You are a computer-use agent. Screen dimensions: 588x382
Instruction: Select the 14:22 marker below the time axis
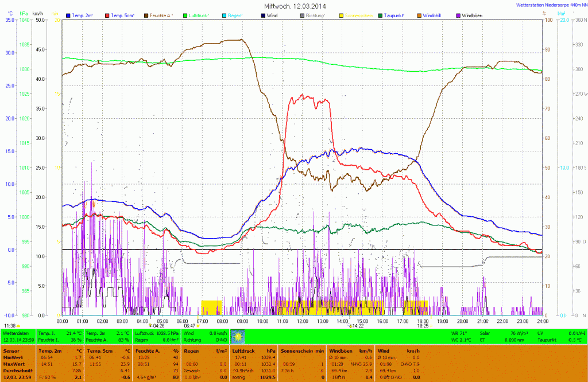pos(356,326)
